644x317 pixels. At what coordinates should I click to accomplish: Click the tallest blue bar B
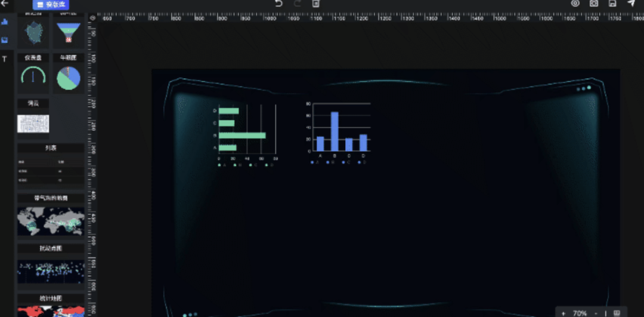(335, 131)
